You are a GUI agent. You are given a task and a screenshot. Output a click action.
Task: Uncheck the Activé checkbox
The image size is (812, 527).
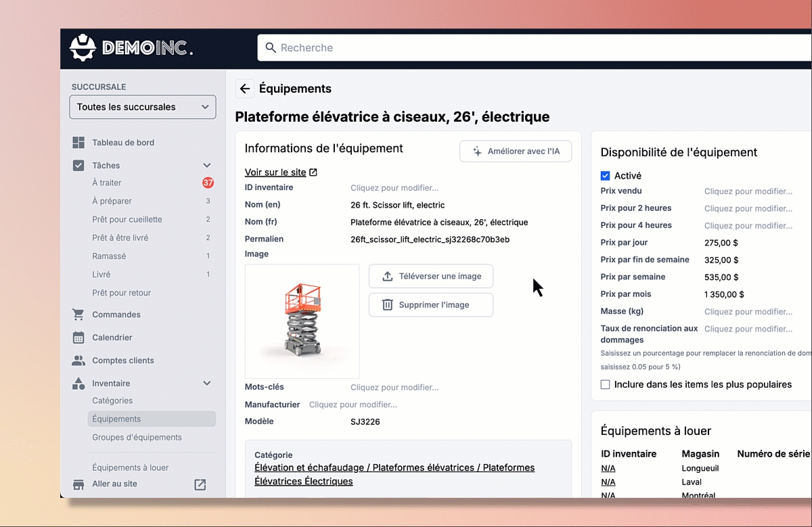(x=605, y=176)
